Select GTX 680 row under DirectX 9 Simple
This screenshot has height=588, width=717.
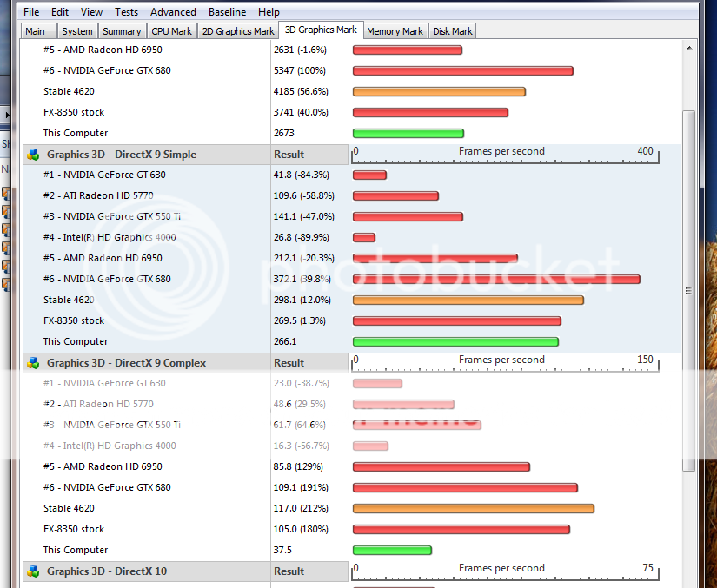pos(107,279)
